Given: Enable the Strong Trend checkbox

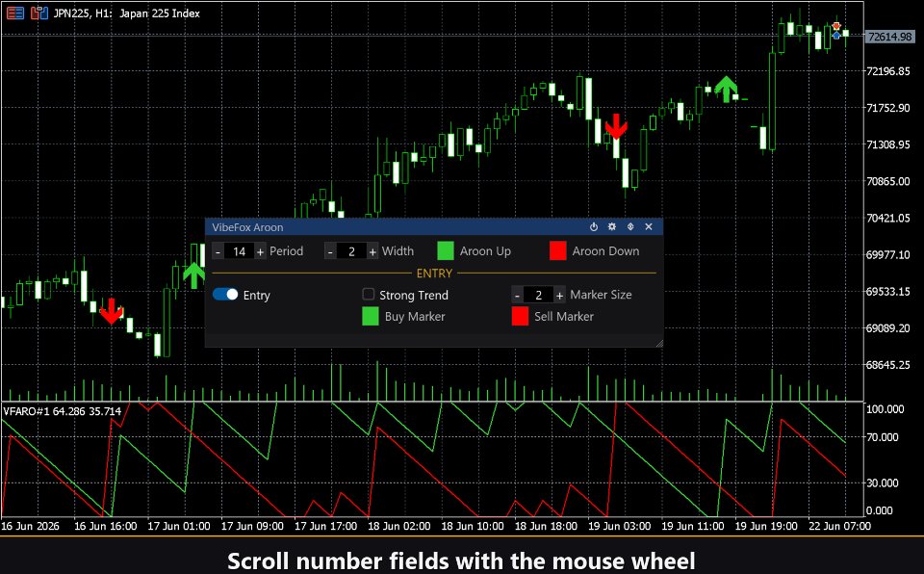Looking at the screenshot, I should (x=369, y=294).
